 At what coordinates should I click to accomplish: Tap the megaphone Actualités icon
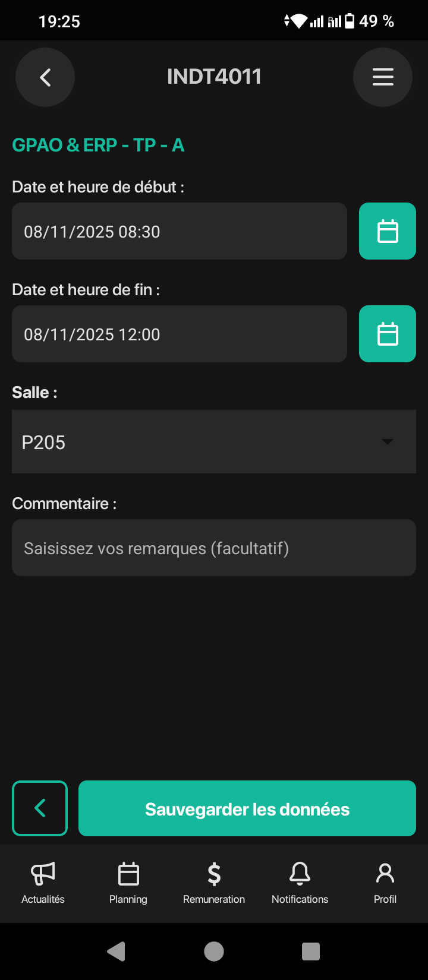(43, 874)
